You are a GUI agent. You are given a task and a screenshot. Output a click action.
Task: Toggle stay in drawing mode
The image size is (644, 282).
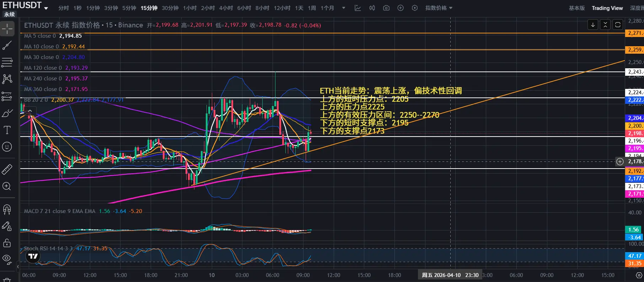[x=7, y=226]
